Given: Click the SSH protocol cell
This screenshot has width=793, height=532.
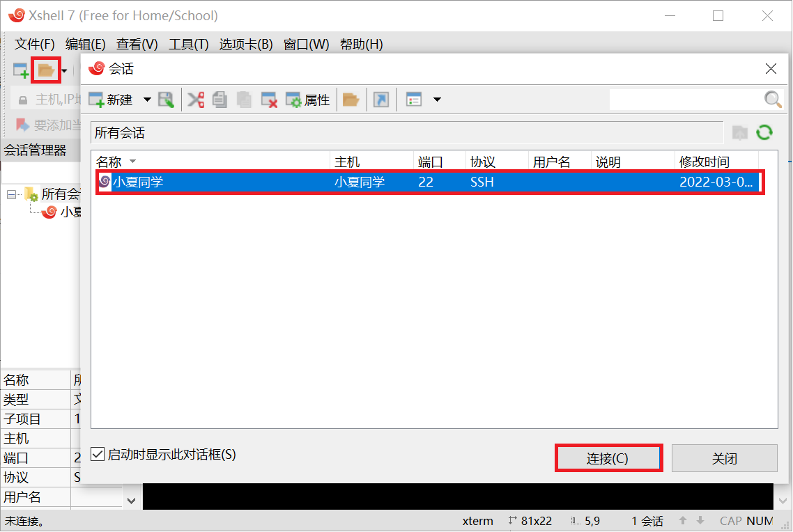Looking at the screenshot, I should (x=482, y=182).
